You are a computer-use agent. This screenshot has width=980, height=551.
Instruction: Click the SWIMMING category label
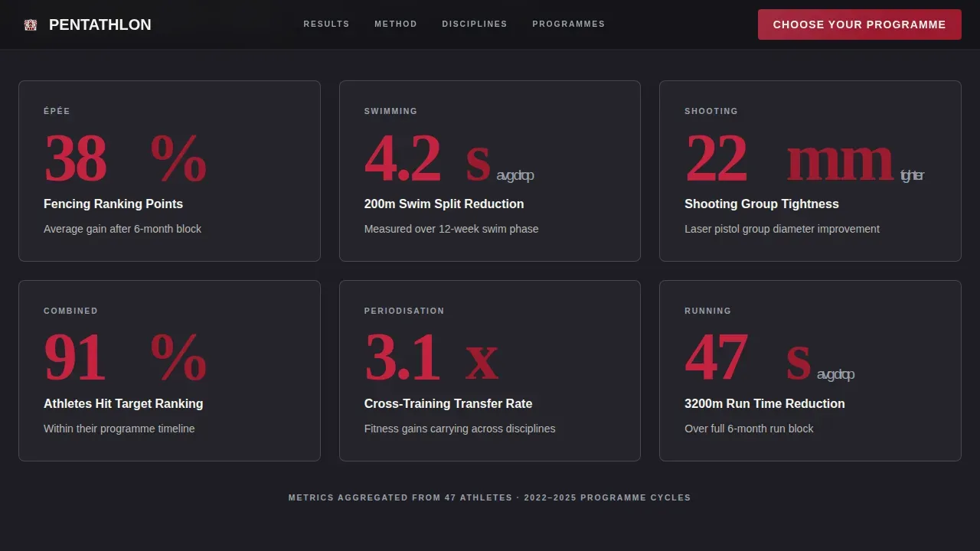pos(390,111)
